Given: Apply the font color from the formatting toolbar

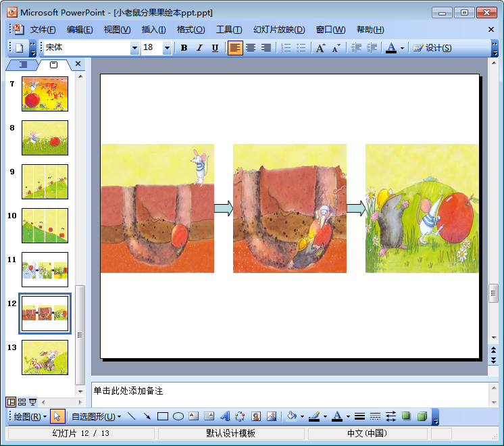Looking at the screenshot, I should coord(391,48).
